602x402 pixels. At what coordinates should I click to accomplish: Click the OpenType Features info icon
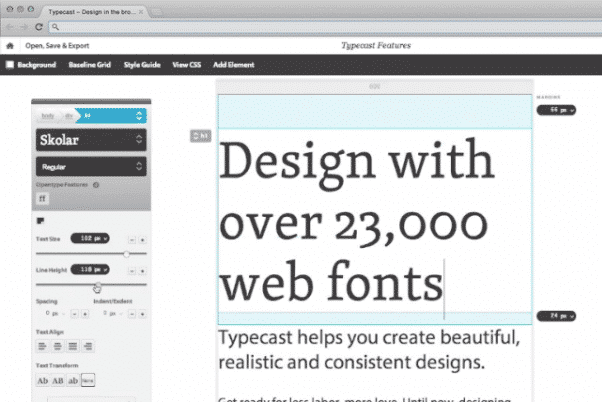coord(96,185)
